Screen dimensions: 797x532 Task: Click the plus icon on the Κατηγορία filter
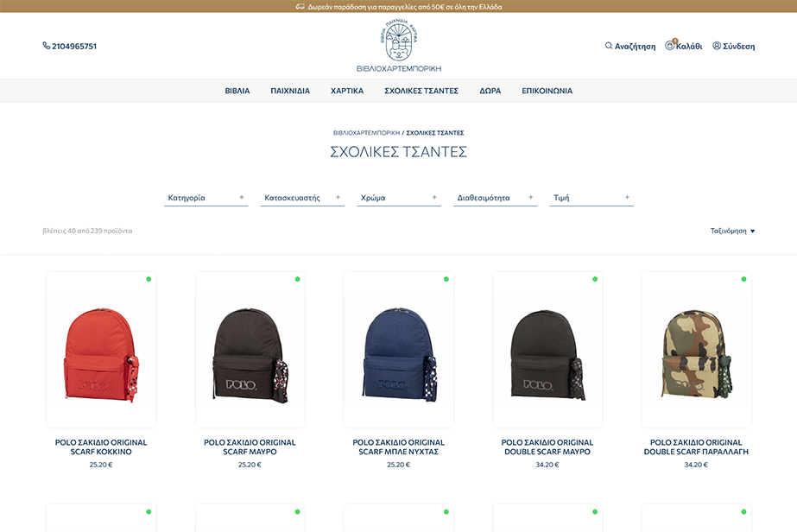242,198
